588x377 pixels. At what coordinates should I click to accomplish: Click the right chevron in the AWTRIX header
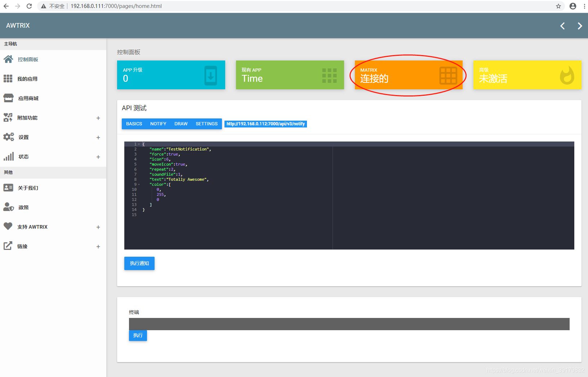pyautogui.click(x=580, y=26)
